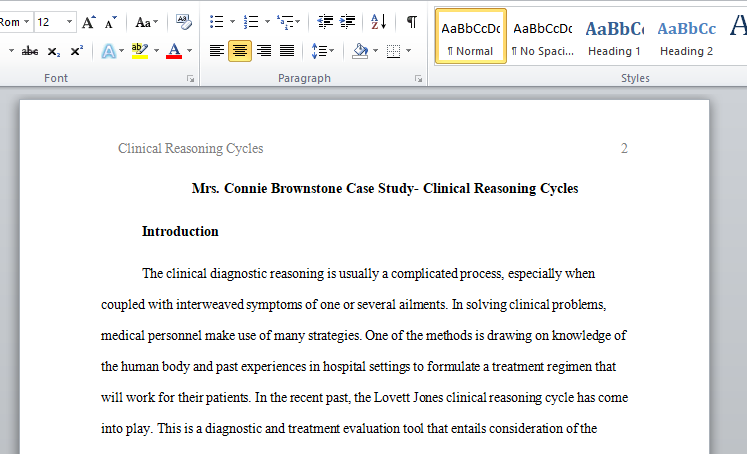Toggle superscript formatting
The width and height of the screenshot is (747, 454).
coord(77,51)
